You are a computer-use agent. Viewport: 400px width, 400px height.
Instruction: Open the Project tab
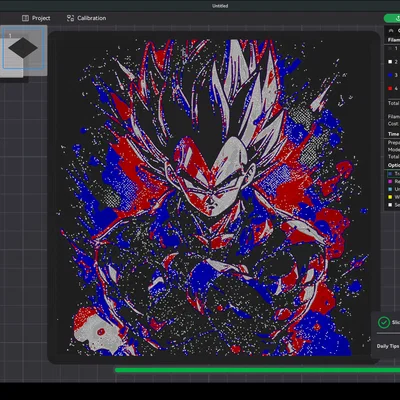[x=36, y=18]
